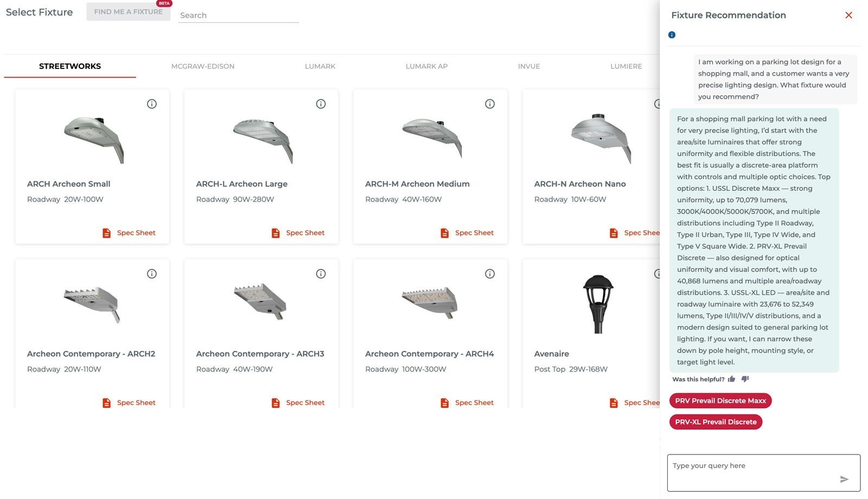Choose PRV-XL Prevail Discrete suggestion
The image size is (868, 499).
click(x=716, y=422)
